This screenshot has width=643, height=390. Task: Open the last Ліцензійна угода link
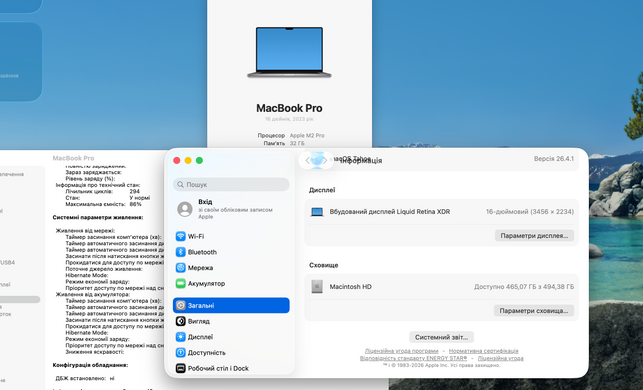tap(500, 358)
